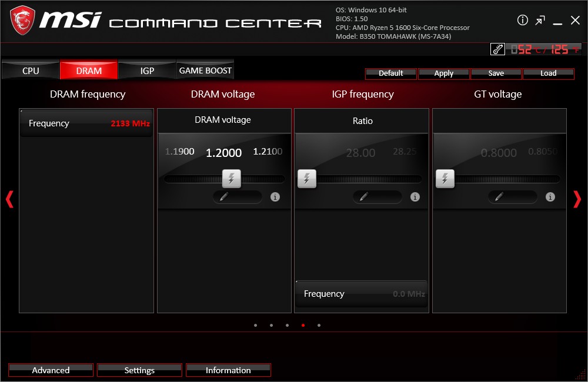The image size is (588, 382).
Task: Click the pencil edit icon under IGP Ratio
Action: (x=363, y=197)
